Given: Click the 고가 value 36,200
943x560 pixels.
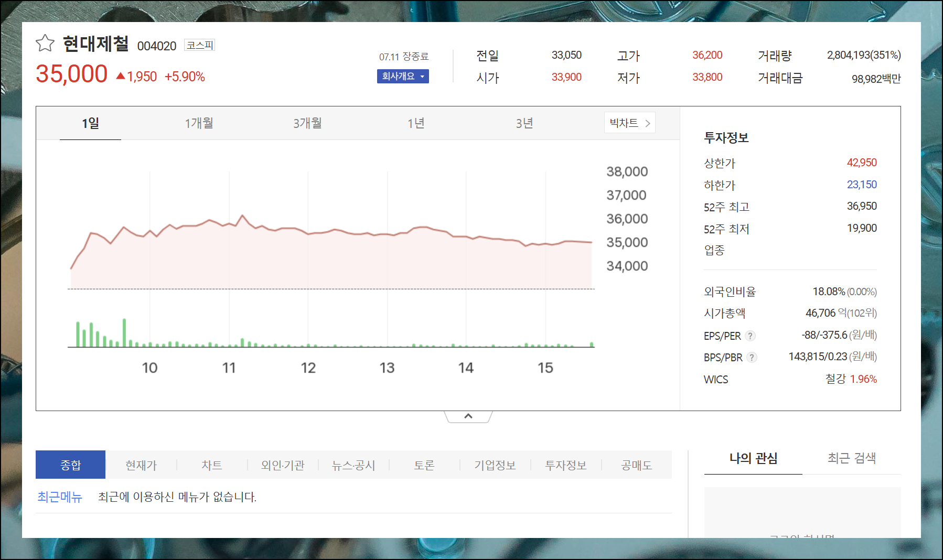Looking at the screenshot, I should tap(707, 55).
